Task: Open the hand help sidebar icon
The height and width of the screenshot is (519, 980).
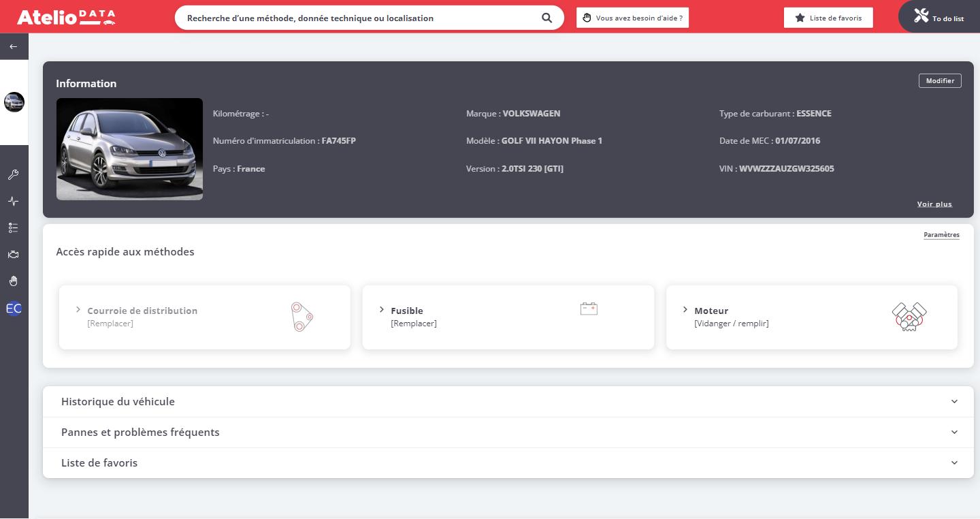Action: click(13, 281)
